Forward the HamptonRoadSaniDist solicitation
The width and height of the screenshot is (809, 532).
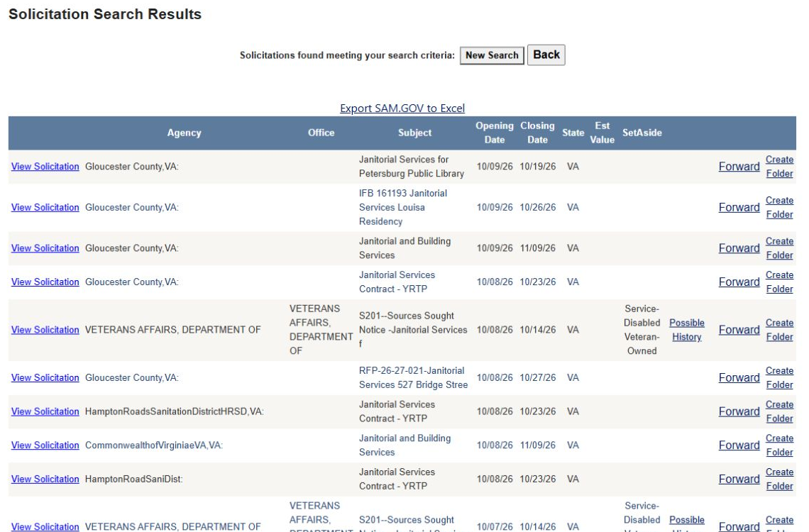pyautogui.click(x=739, y=480)
